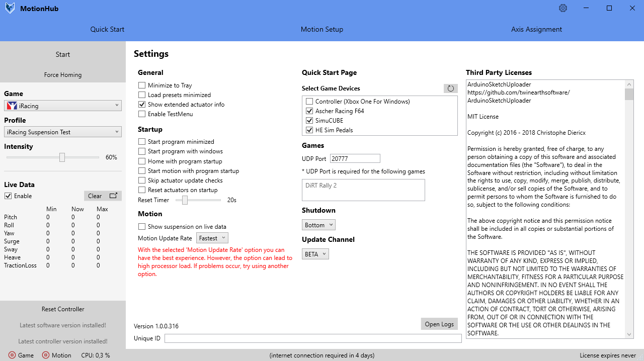Uncheck the Ascher Racing F64 device

click(x=309, y=111)
